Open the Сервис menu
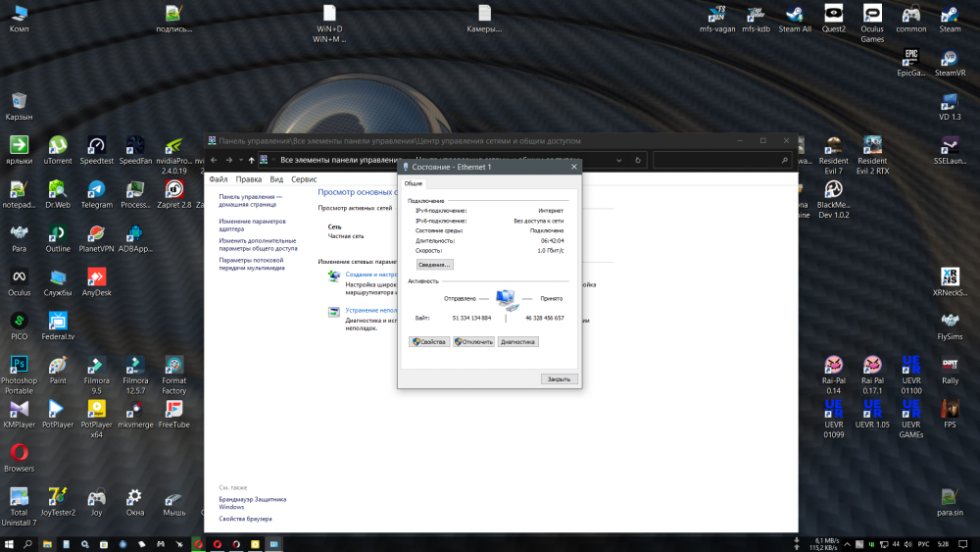 [x=304, y=179]
